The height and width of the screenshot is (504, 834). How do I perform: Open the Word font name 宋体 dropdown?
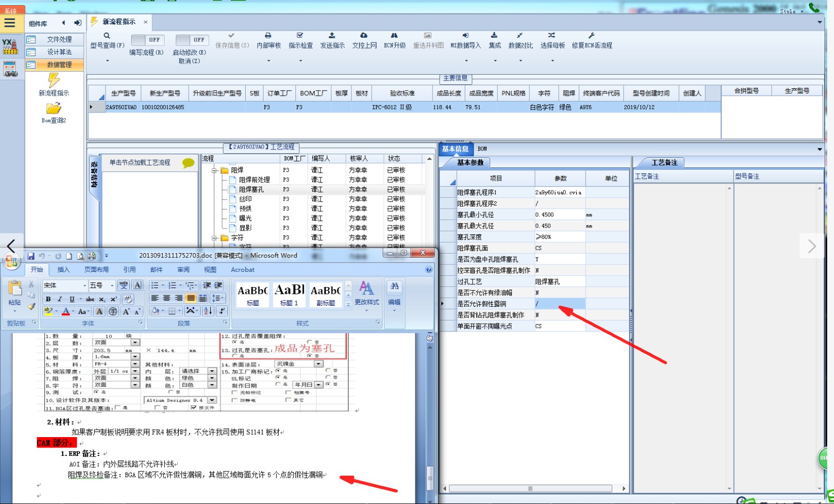(85, 285)
